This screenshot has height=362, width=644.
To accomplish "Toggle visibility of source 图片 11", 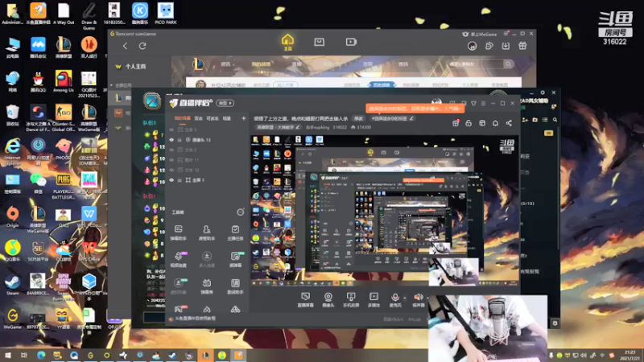I will 171,160.
